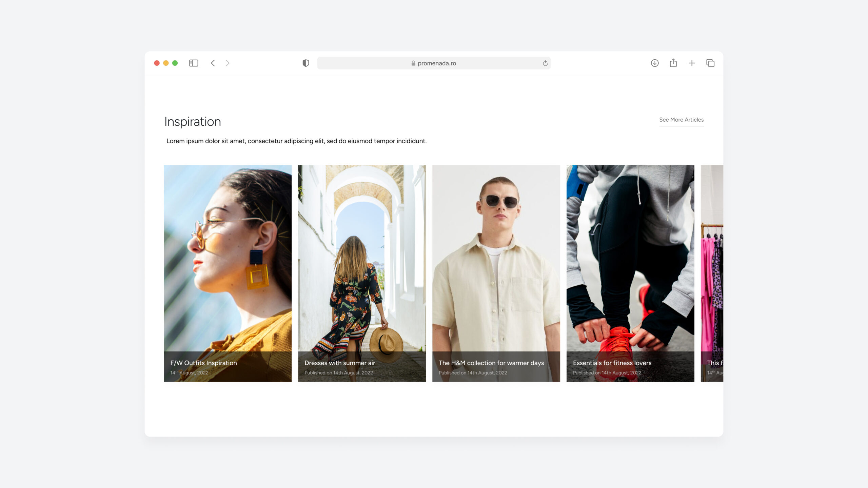Open a new tab

coord(692,63)
